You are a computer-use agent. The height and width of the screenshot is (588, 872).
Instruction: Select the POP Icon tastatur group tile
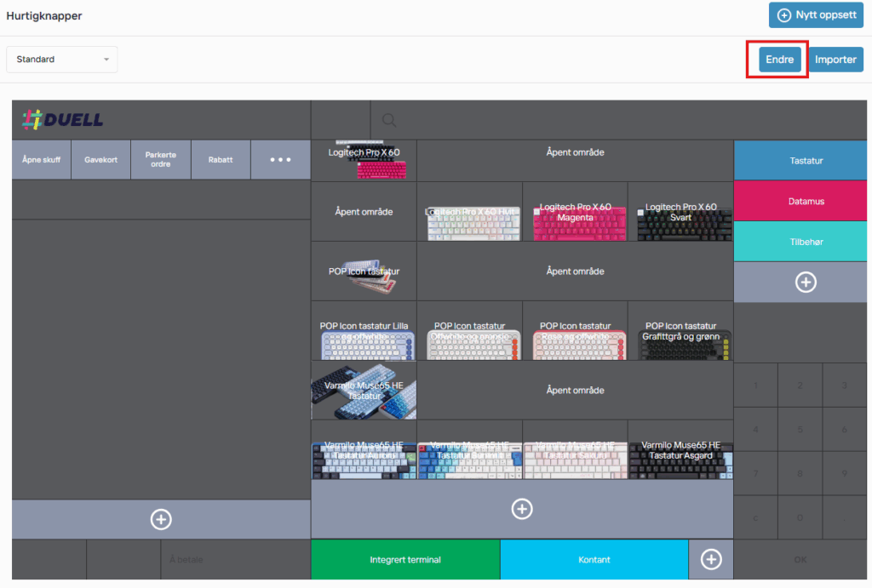pos(364,271)
